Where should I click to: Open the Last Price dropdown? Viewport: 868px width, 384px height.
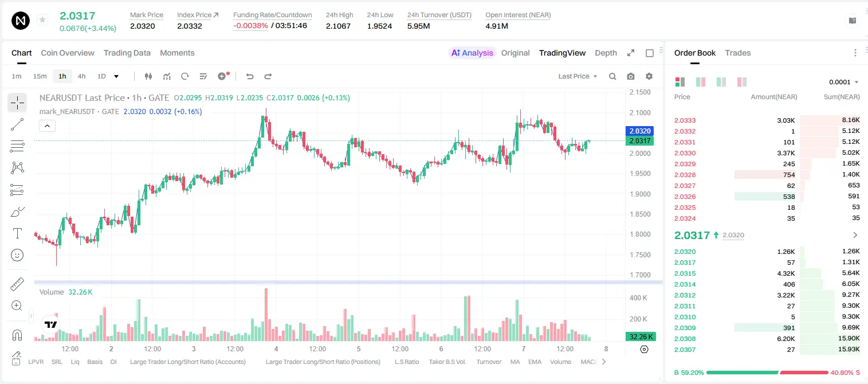point(578,76)
